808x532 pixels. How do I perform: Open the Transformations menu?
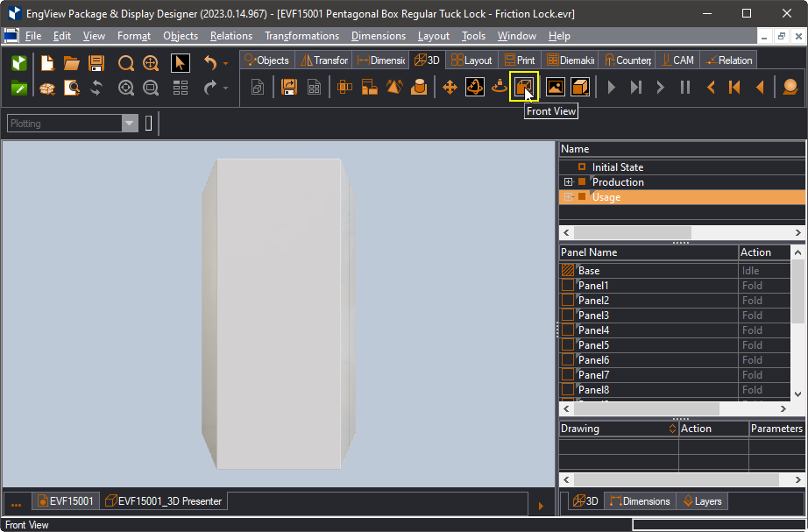click(x=302, y=36)
